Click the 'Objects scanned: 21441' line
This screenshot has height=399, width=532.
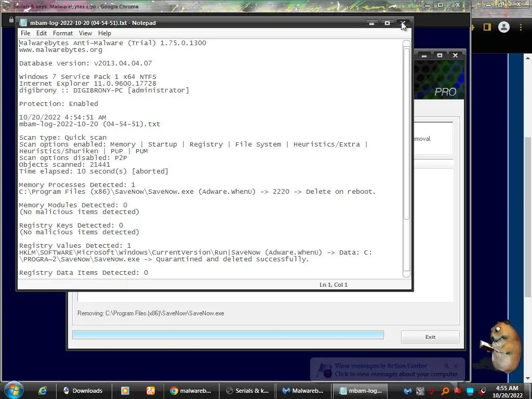[64, 165]
